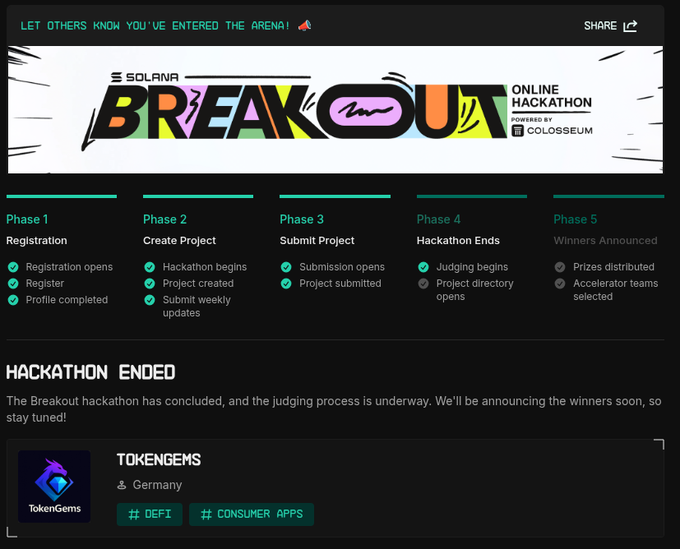Click the Registration subtitle
The width and height of the screenshot is (680, 549).
point(36,241)
